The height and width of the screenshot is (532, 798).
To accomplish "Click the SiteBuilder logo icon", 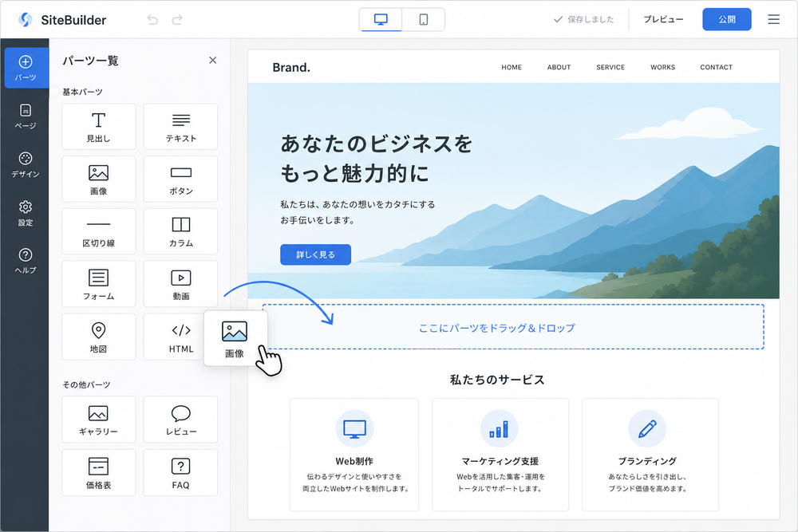I will pos(25,20).
